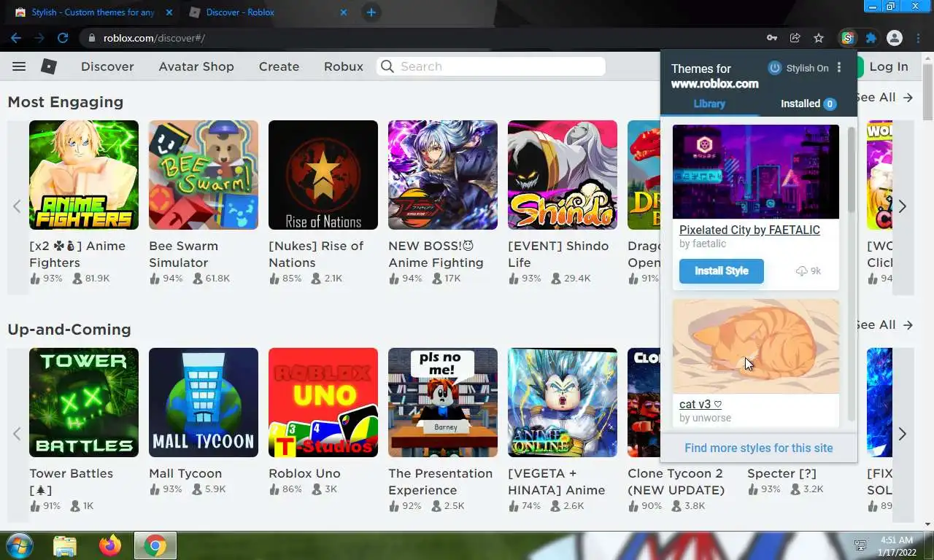Viewport: 934px width, 560px height.
Task: Select the Library tab in Stylish
Action: (x=709, y=104)
